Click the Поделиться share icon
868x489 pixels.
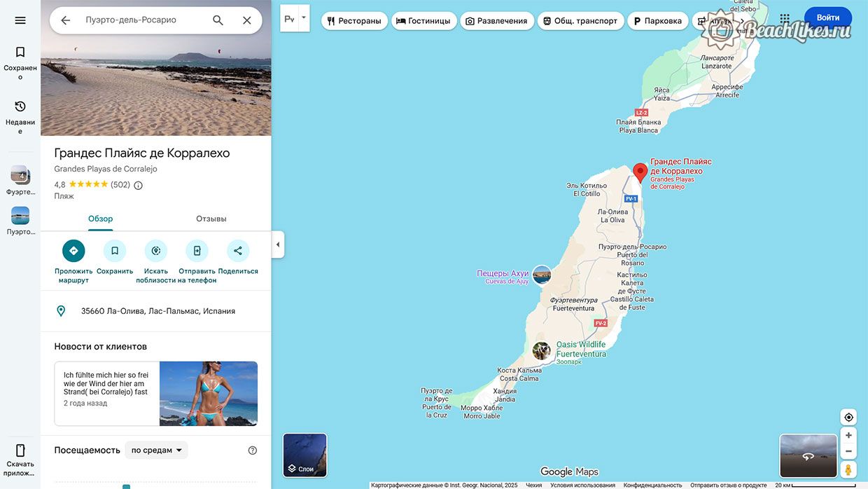click(x=238, y=251)
